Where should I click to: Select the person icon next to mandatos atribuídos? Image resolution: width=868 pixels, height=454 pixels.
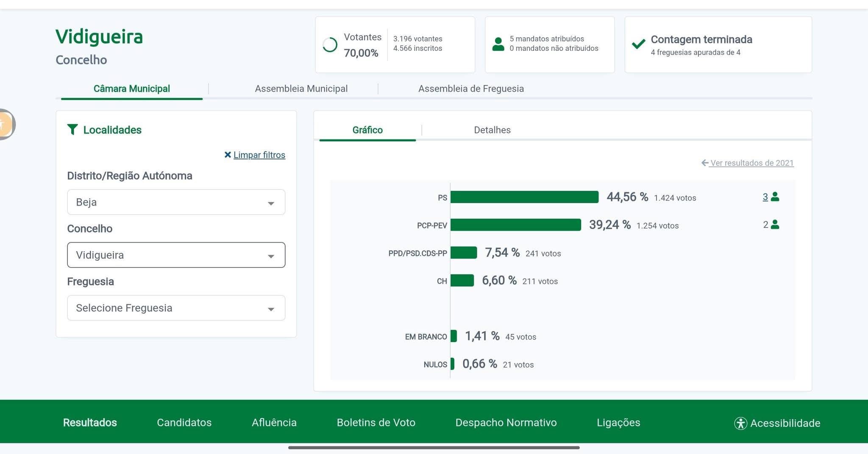tap(499, 43)
